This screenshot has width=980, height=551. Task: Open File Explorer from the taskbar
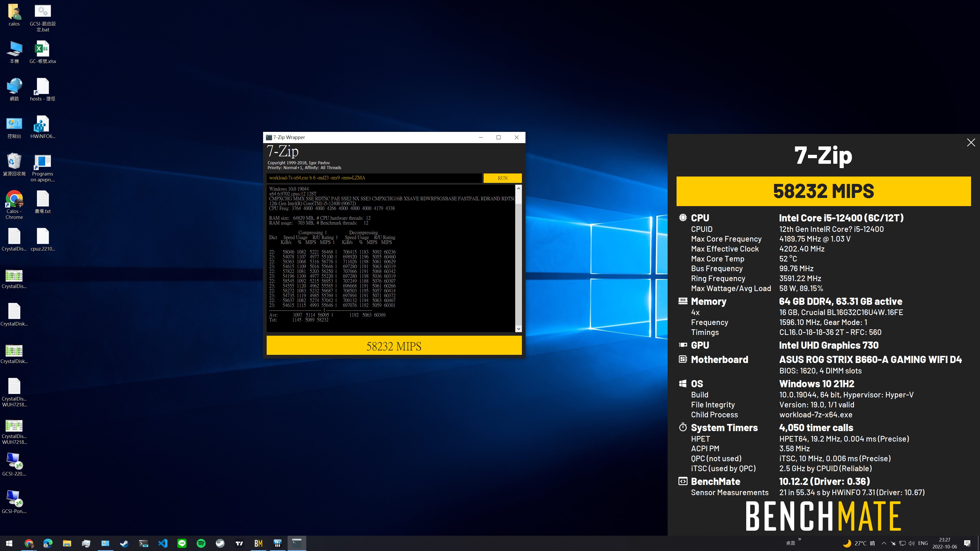[67, 543]
